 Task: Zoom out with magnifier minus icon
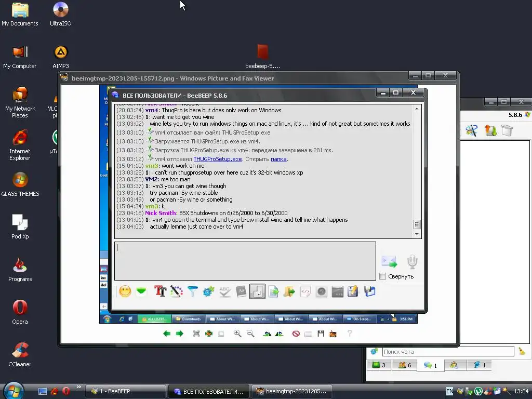pyautogui.click(x=250, y=334)
